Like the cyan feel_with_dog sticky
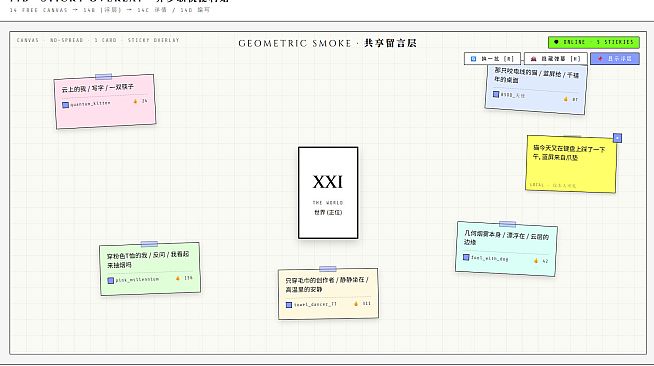 coord(541,261)
